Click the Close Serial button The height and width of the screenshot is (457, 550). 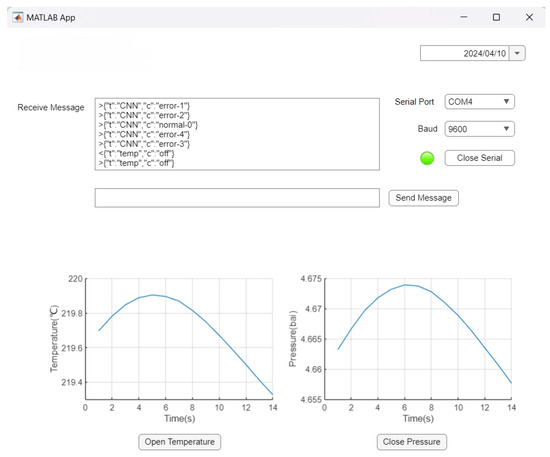[479, 158]
